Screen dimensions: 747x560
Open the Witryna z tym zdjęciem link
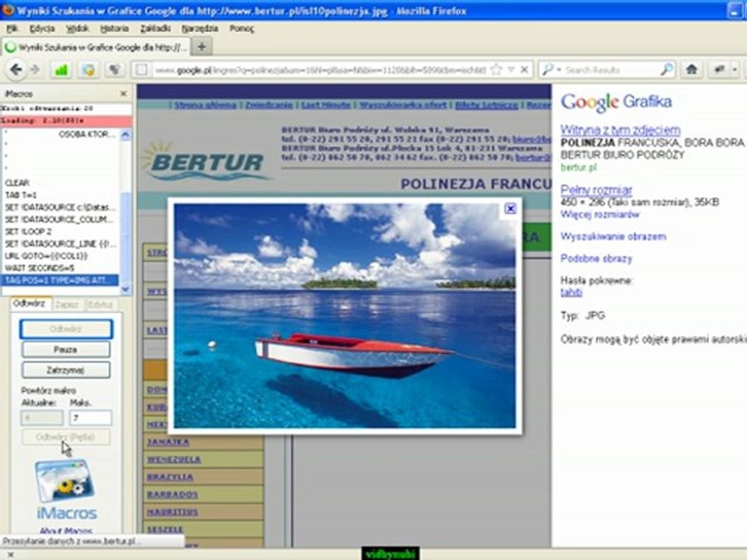point(620,130)
